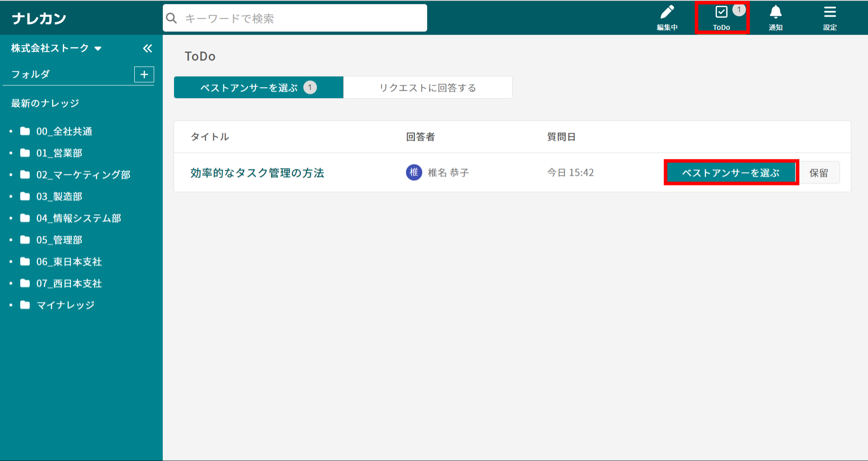Collapse the sidebar with double chevron
868x461 pixels.
pyautogui.click(x=147, y=48)
